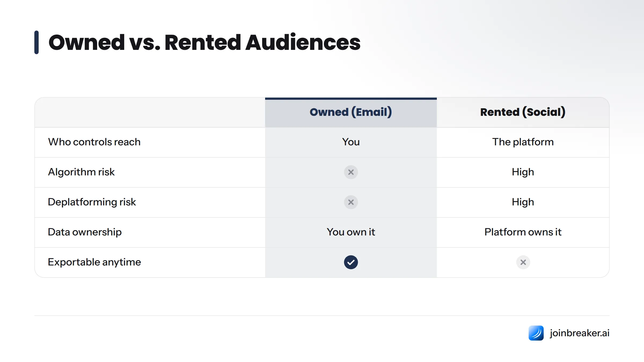644x362 pixels.
Task: Click the X icon in Algorithm risk row
Action: coord(351,172)
